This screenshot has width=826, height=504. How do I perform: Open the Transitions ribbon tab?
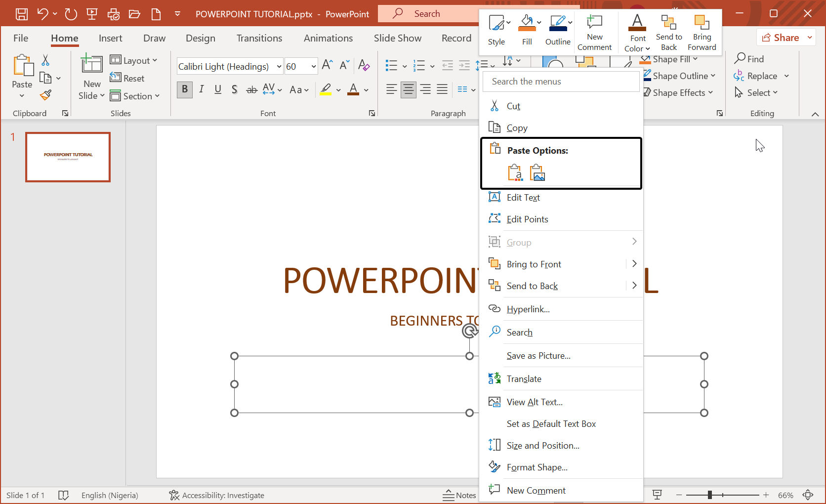tap(259, 38)
